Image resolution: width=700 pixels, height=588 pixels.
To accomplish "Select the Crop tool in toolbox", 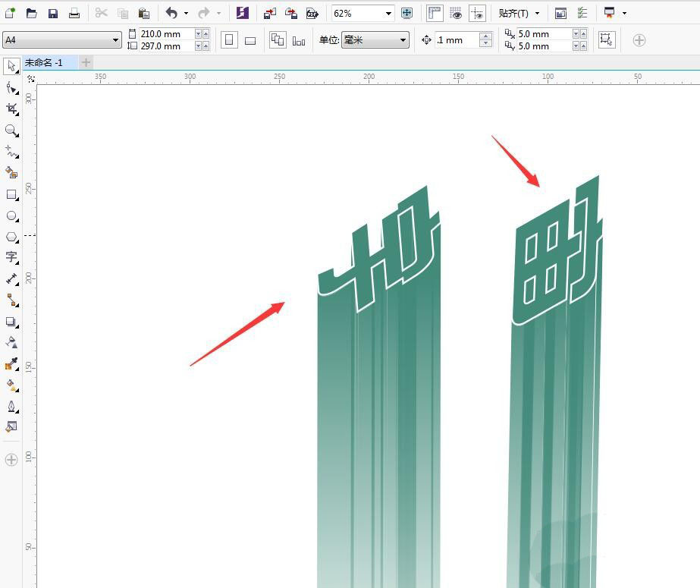I will (x=11, y=109).
